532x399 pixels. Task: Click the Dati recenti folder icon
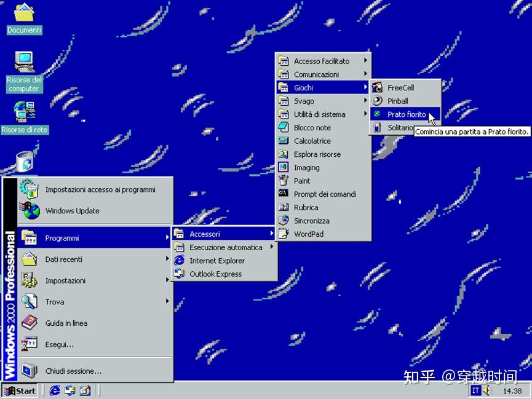click(29, 259)
